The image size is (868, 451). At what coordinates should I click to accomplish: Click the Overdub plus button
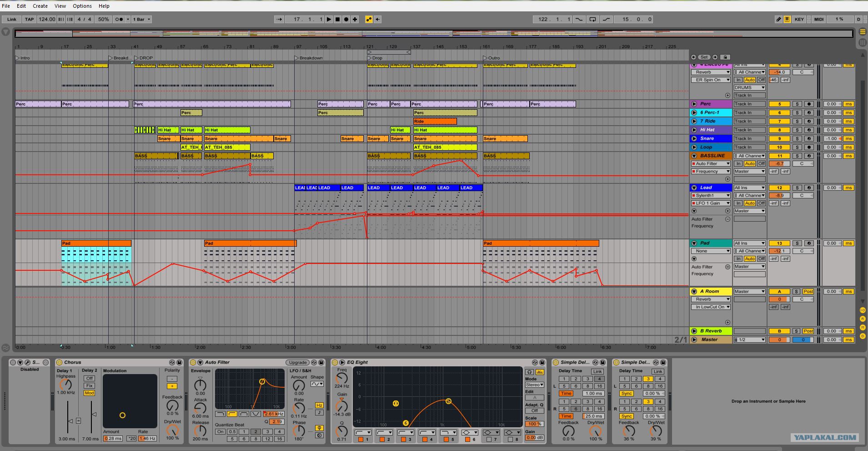(x=355, y=19)
